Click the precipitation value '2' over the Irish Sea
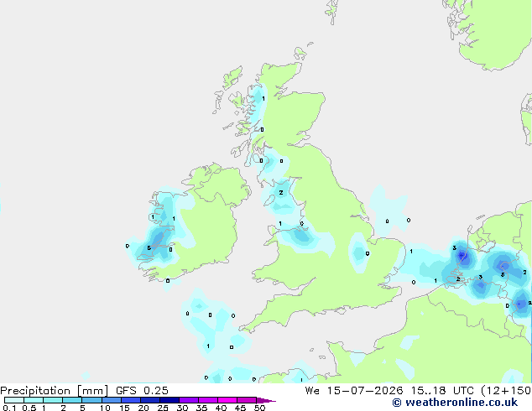The image size is (532, 411). pos(281,193)
